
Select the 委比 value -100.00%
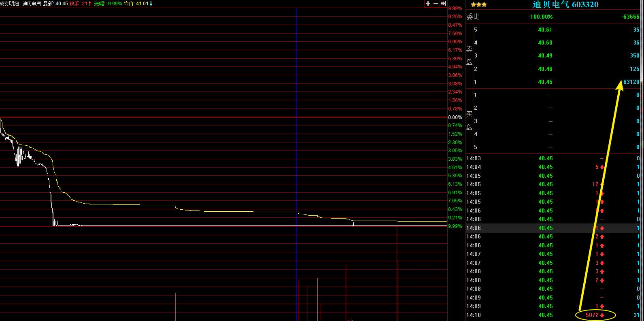click(x=540, y=17)
